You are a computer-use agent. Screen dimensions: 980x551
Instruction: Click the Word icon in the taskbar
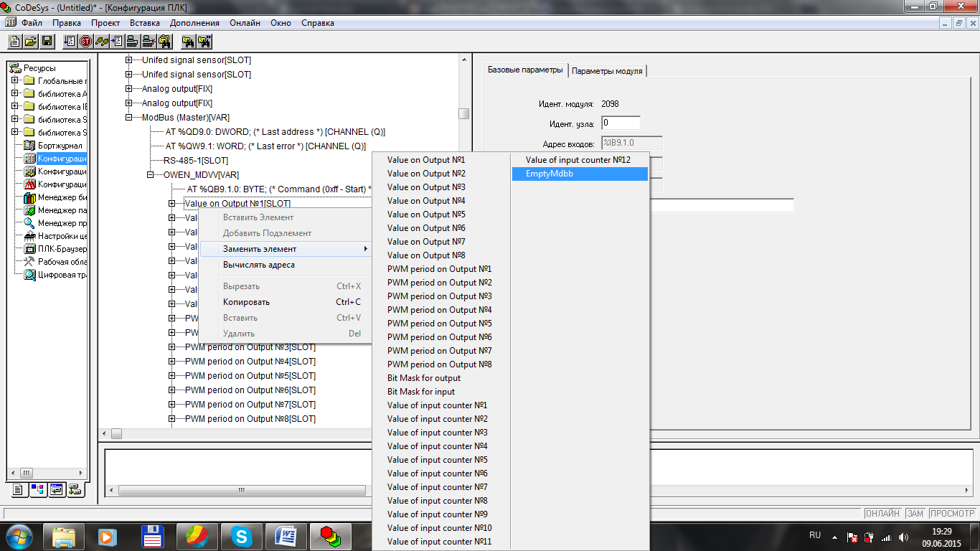[x=286, y=536]
